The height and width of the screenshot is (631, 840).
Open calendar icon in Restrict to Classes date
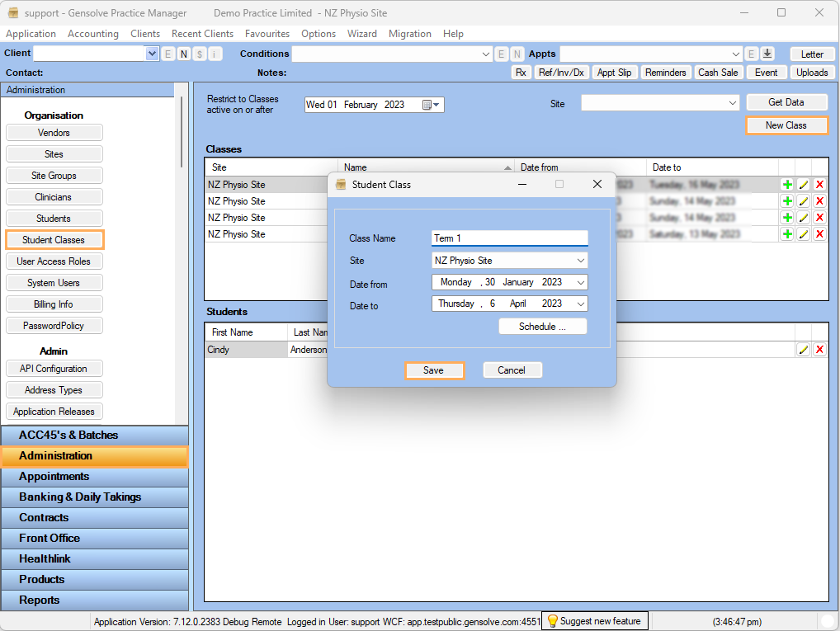click(427, 105)
